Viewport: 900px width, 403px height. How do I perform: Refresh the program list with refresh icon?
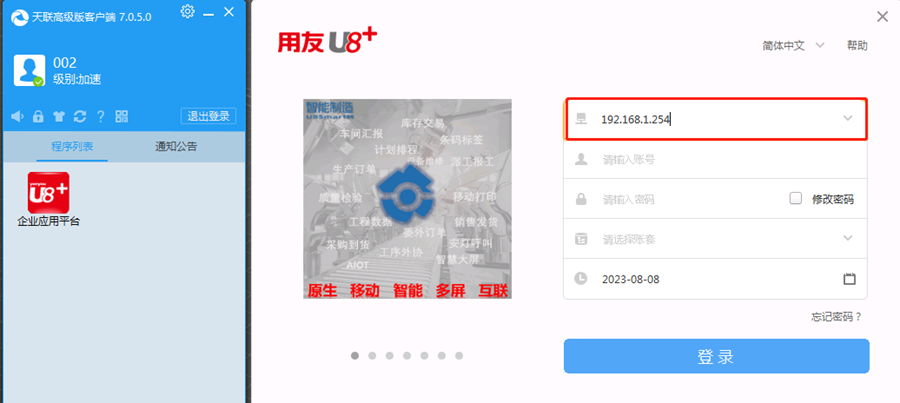tap(80, 117)
